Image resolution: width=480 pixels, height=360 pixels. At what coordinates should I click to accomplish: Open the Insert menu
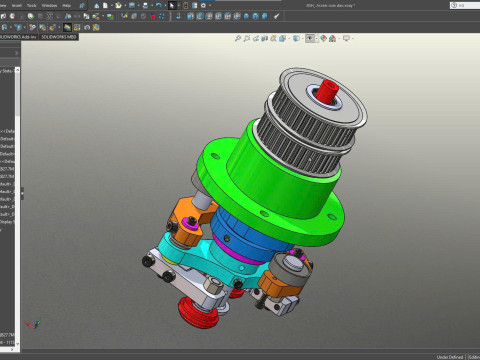coord(17,6)
